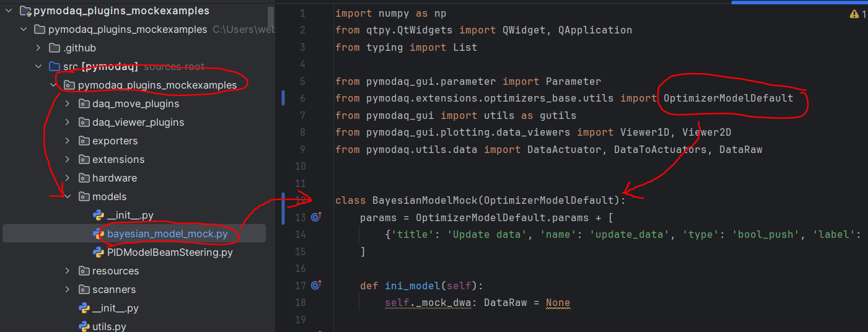Collapse the models folder
This screenshot has width=868, height=332.
68,196
